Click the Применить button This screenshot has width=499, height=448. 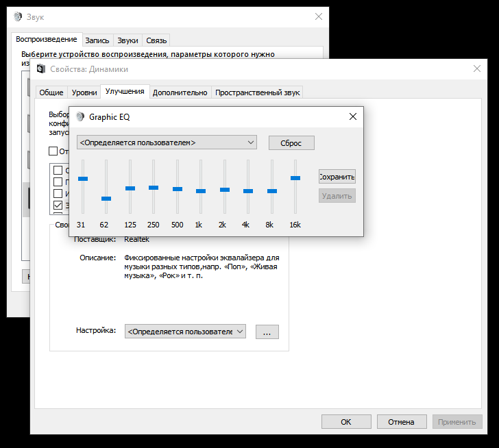click(457, 422)
